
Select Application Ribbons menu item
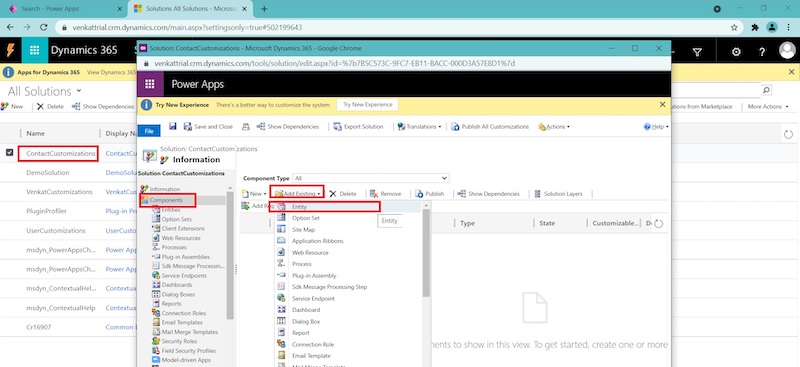point(317,241)
